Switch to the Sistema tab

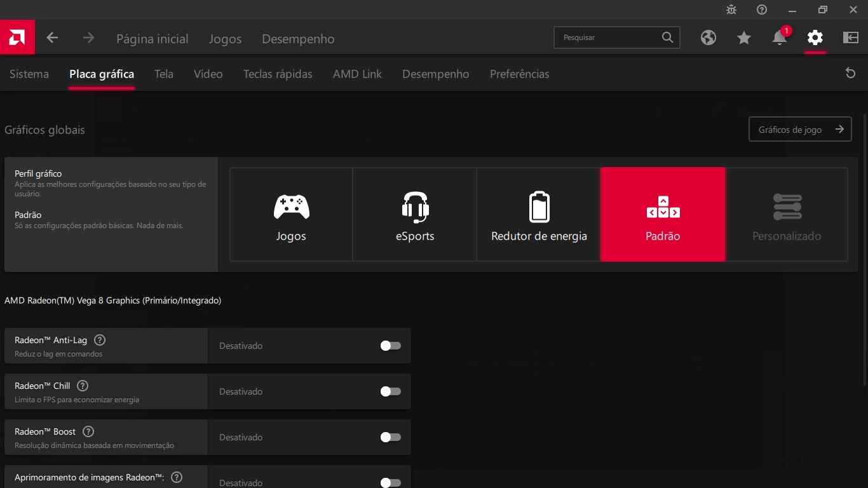[29, 74]
